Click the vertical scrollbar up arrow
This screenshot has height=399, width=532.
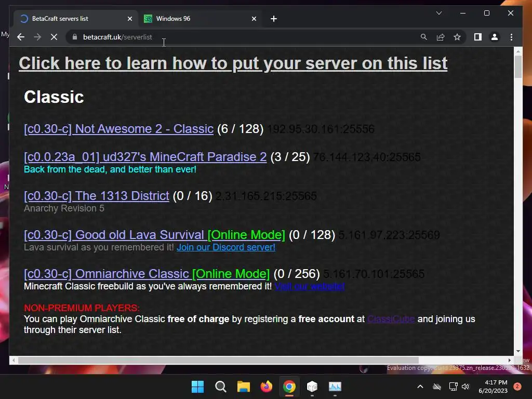pyautogui.click(x=518, y=51)
